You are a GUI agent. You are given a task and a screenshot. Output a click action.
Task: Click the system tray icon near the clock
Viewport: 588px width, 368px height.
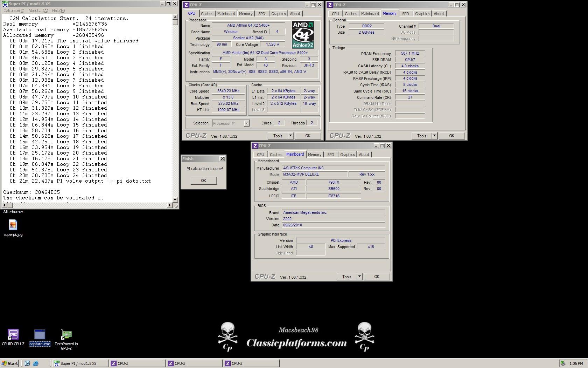coord(563,363)
